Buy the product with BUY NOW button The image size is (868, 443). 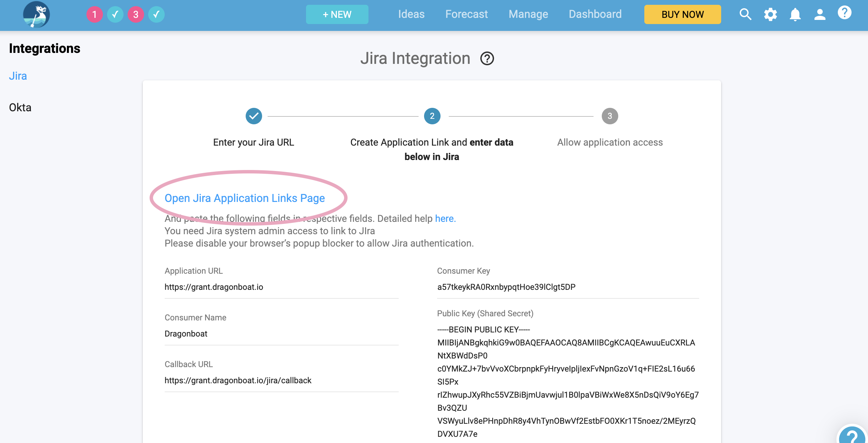(x=682, y=14)
